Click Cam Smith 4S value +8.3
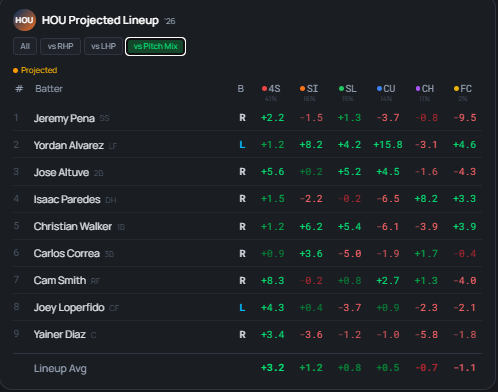 (273, 280)
